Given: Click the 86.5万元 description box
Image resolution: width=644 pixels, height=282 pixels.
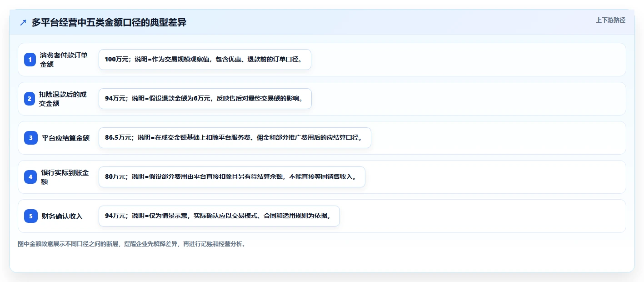Looking at the screenshot, I should click(235, 138).
